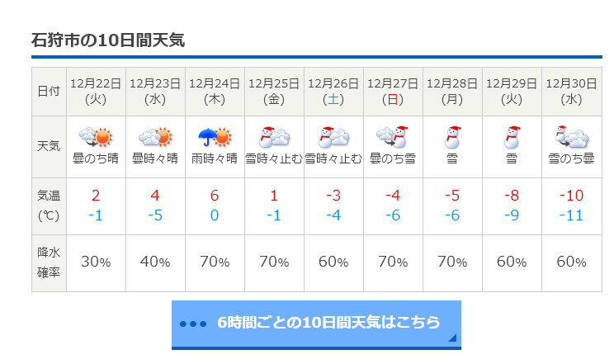
Task: Click the small arrow on the blue button
Action: (452, 338)
